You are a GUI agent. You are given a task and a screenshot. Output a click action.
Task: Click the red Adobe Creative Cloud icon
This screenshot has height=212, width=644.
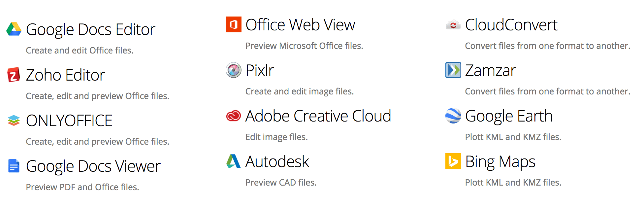pos(234,116)
